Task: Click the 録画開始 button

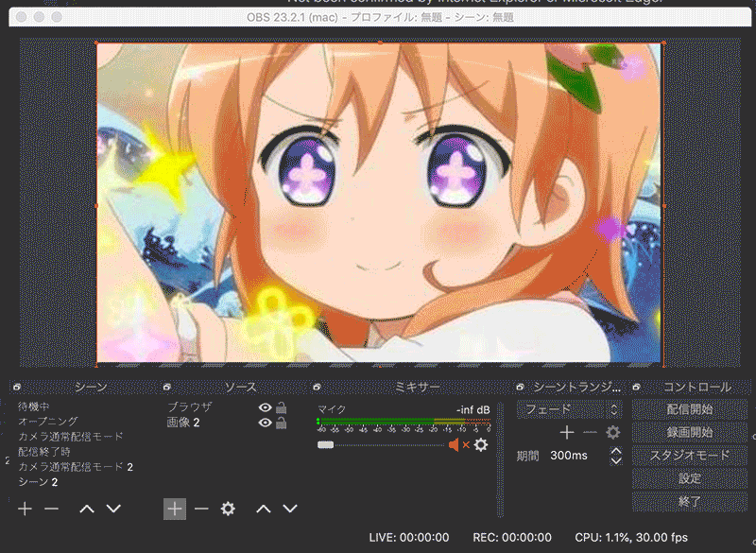Action: point(690,432)
